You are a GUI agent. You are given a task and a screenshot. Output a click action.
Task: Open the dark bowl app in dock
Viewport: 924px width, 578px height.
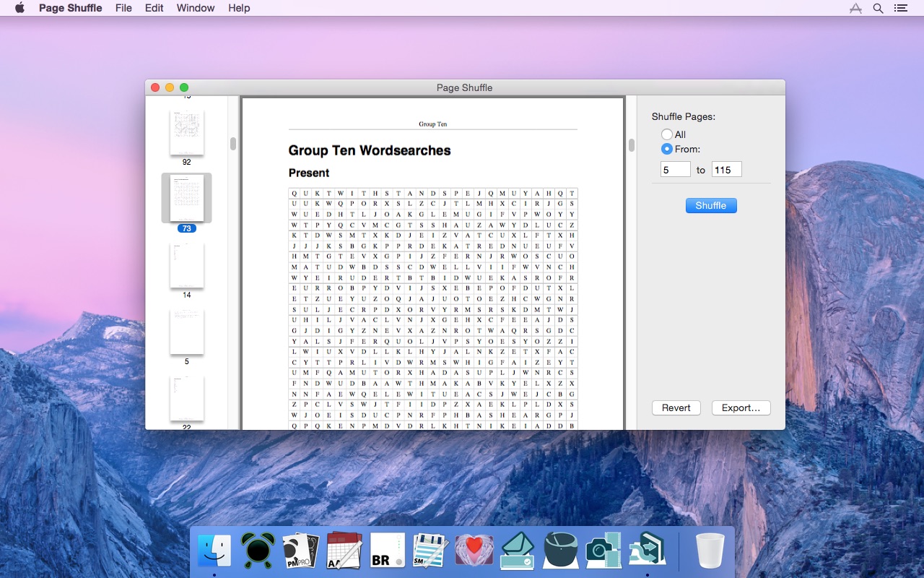[561, 551]
